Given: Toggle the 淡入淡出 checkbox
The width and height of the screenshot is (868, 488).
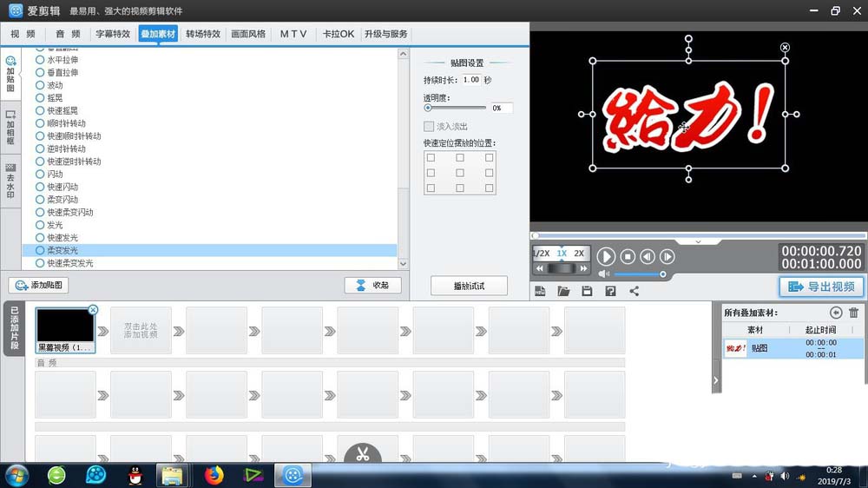Looking at the screenshot, I should (x=429, y=126).
